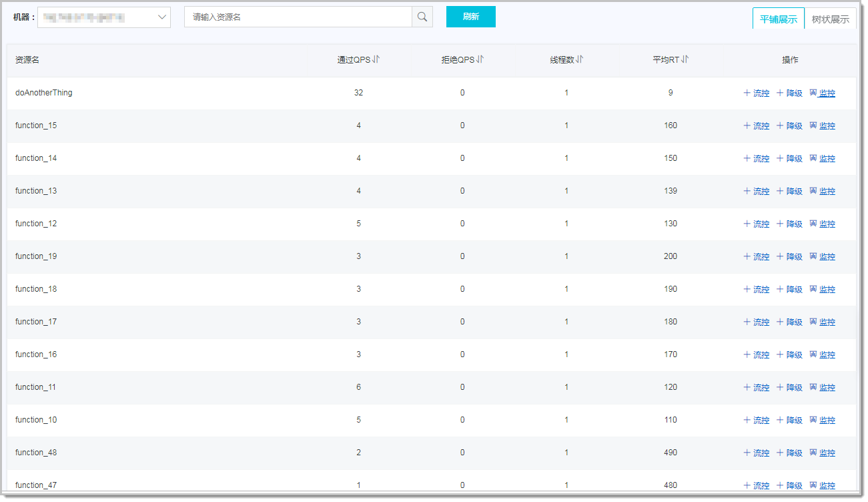This screenshot has height=502, width=868.
Task: Sort by 线程数 column arrows
Action: (x=580, y=59)
